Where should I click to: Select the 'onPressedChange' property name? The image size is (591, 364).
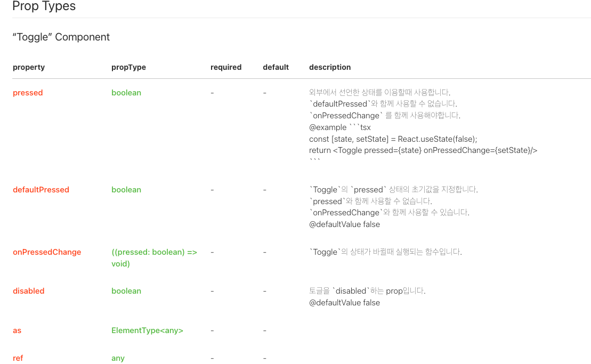(x=47, y=252)
